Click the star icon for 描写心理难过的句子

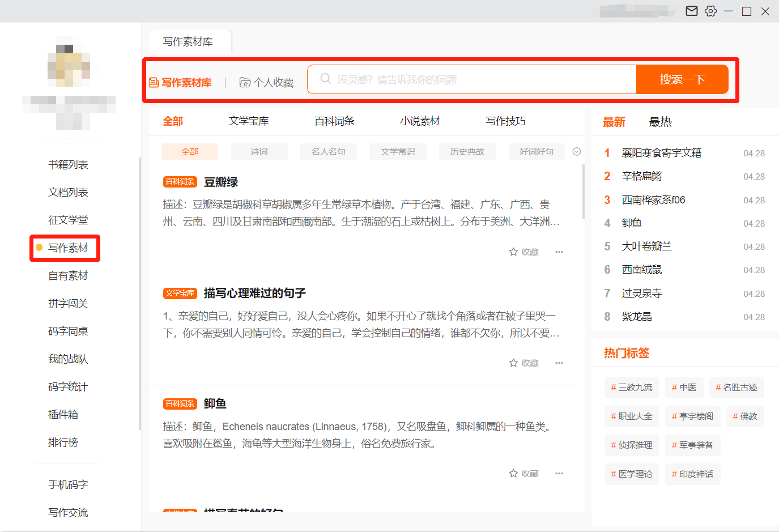click(x=513, y=363)
